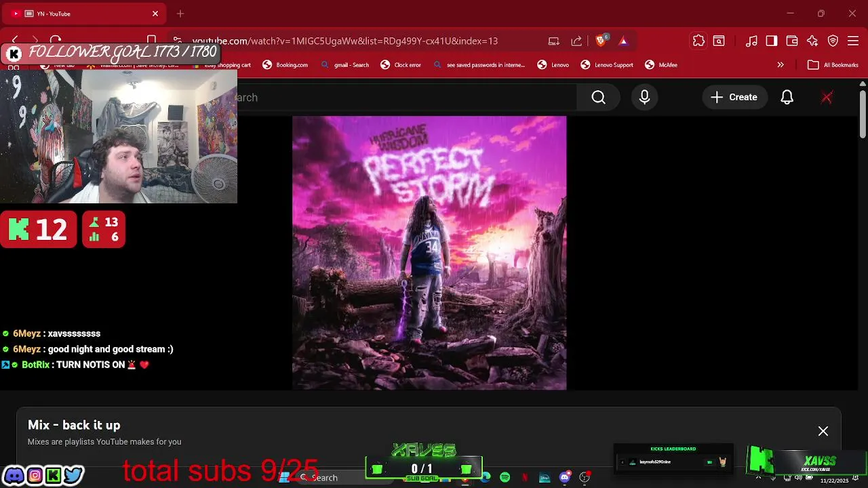Screen dimensions: 868x488
Task: Open site settings icon left of URL
Action: click(x=177, y=41)
